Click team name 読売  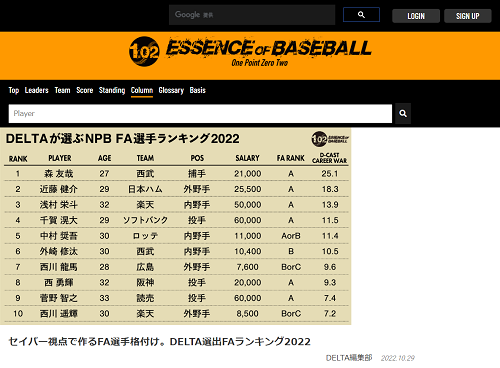(x=145, y=298)
